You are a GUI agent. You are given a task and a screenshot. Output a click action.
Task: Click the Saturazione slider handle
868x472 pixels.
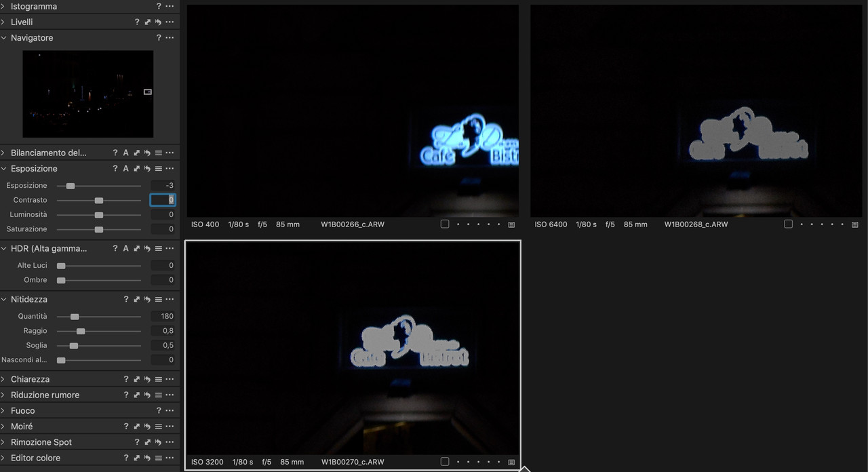[x=99, y=229]
